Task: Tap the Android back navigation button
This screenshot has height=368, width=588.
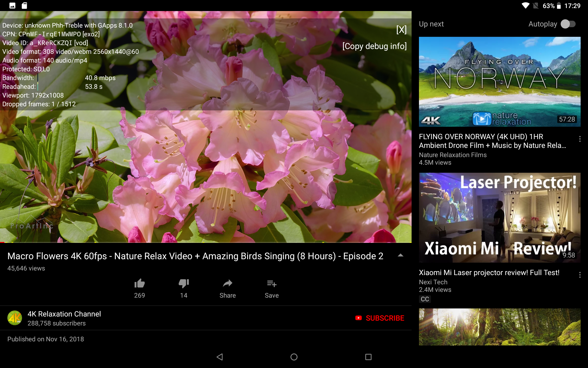Action: coord(220,357)
